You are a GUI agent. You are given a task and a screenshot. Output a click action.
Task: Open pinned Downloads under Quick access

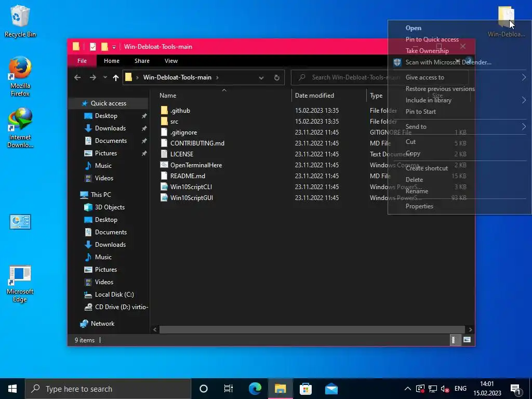tap(110, 128)
